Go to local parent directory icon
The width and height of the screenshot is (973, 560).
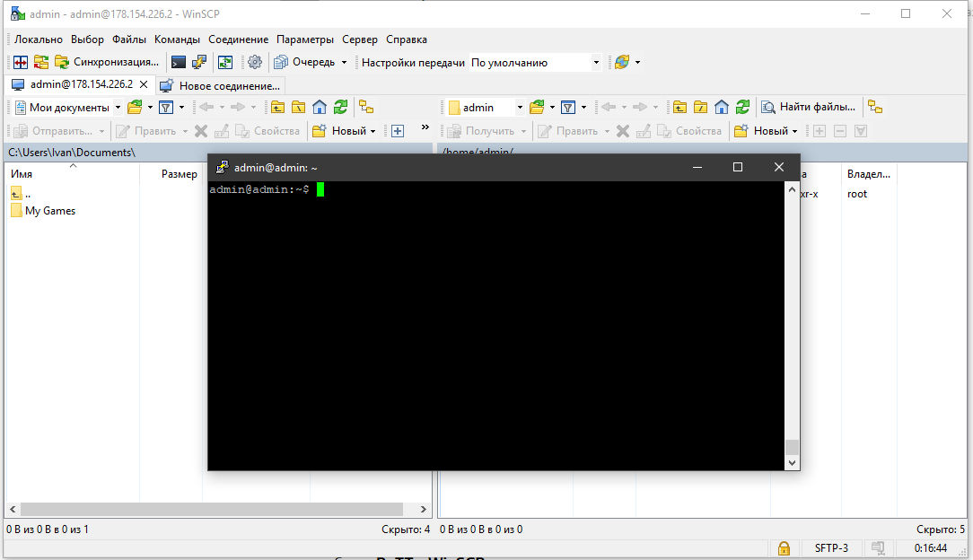(x=277, y=108)
